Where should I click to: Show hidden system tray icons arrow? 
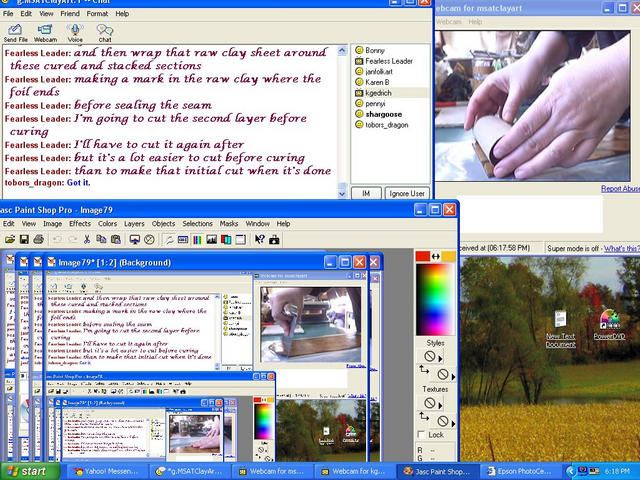[570, 471]
